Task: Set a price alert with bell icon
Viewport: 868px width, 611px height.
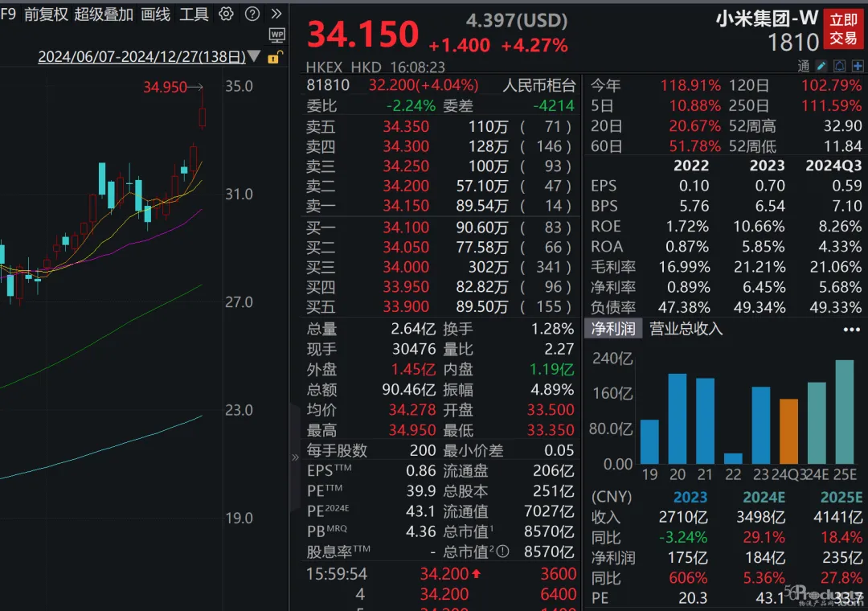Action: point(839,67)
